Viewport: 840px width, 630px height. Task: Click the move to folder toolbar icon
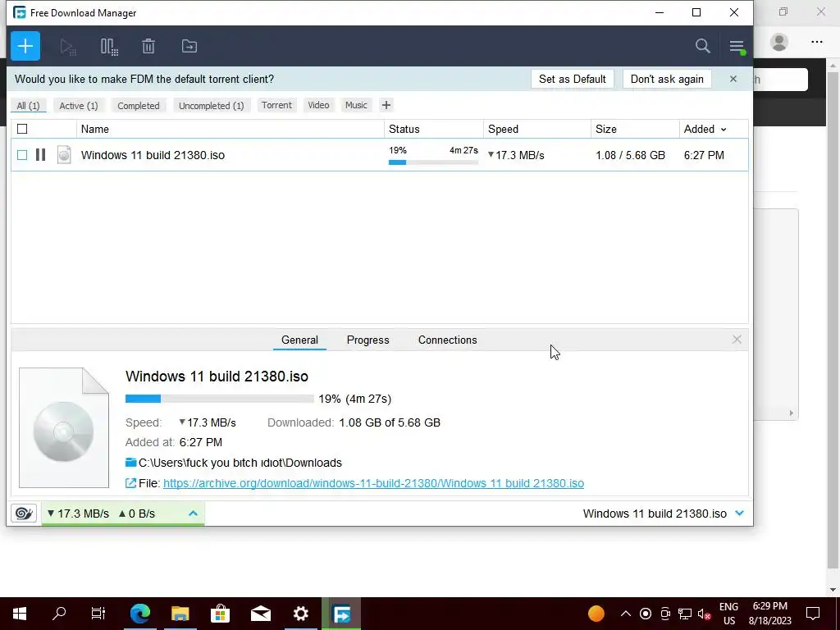click(189, 46)
